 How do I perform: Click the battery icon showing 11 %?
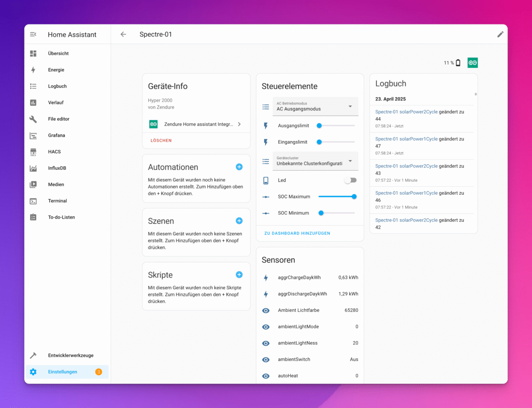click(x=458, y=63)
